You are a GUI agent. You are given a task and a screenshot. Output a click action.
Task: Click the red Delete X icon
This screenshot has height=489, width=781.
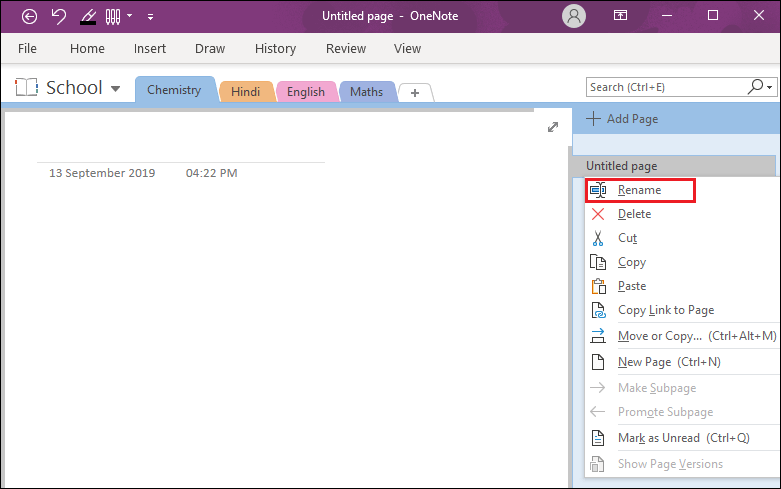[598, 214]
